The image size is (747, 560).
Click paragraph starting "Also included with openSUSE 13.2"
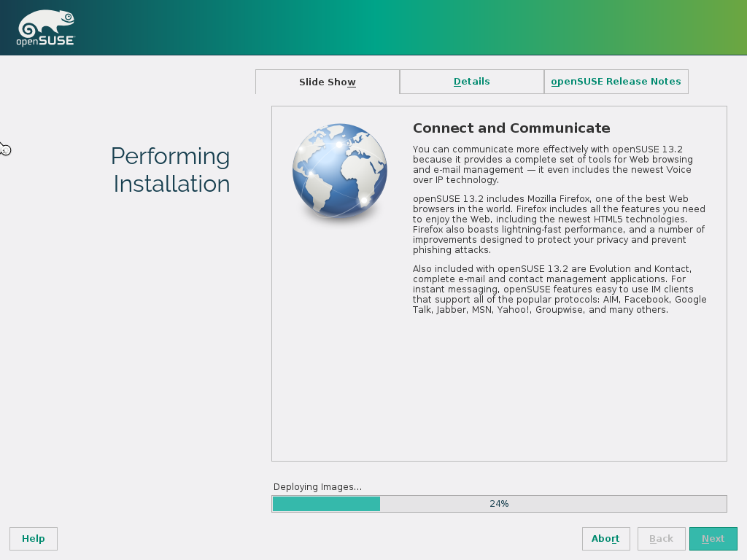(560, 289)
